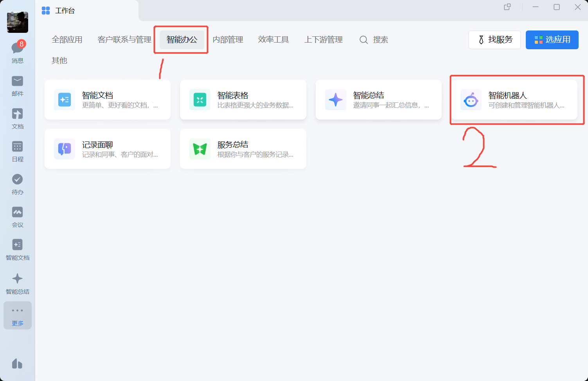
Task: Click the 工作台 window tab title
Action: [65, 11]
